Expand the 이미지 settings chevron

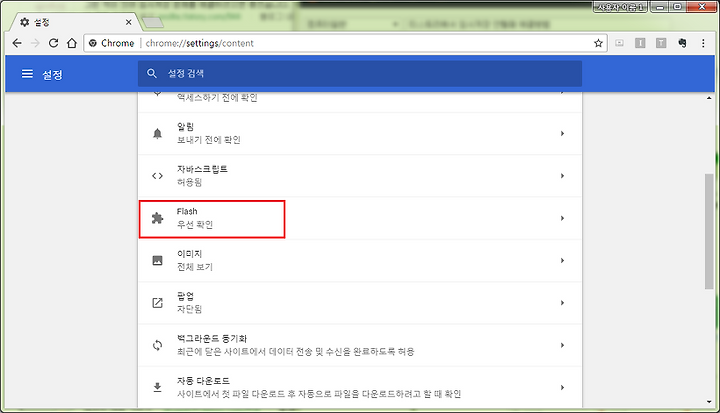click(562, 260)
